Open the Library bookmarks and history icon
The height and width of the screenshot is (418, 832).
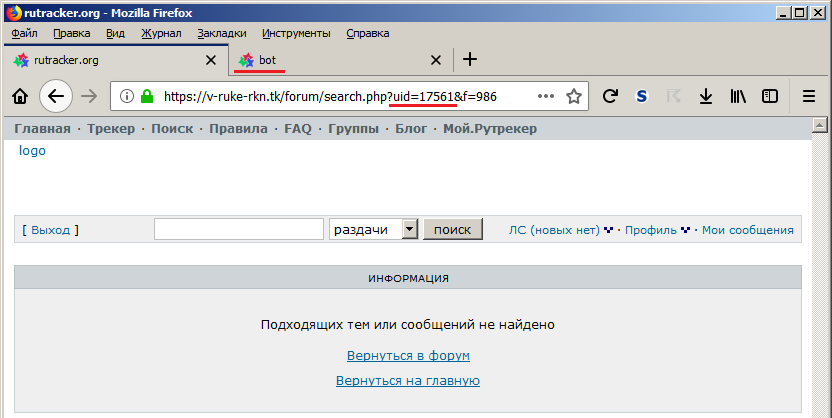click(x=738, y=97)
